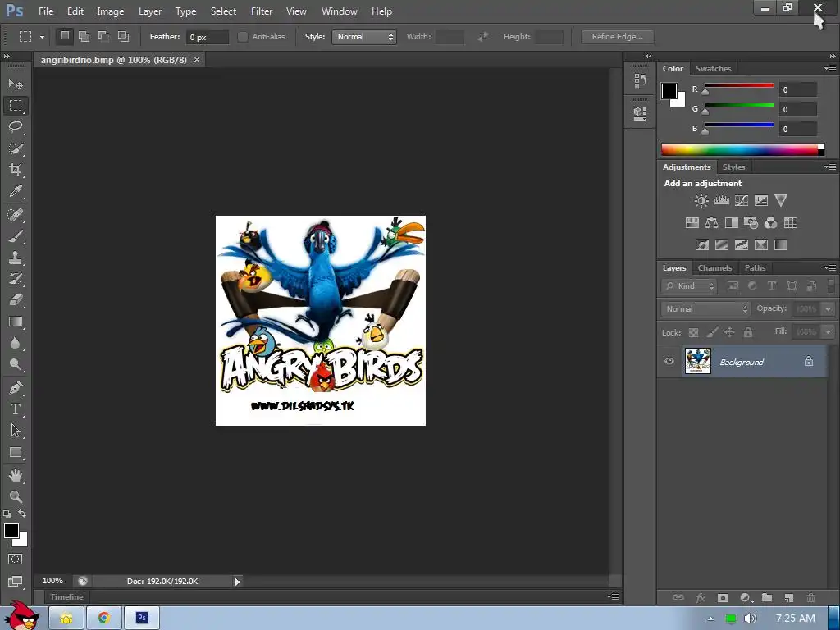840x630 pixels.
Task: Add a Curves adjustment
Action: tap(742, 201)
